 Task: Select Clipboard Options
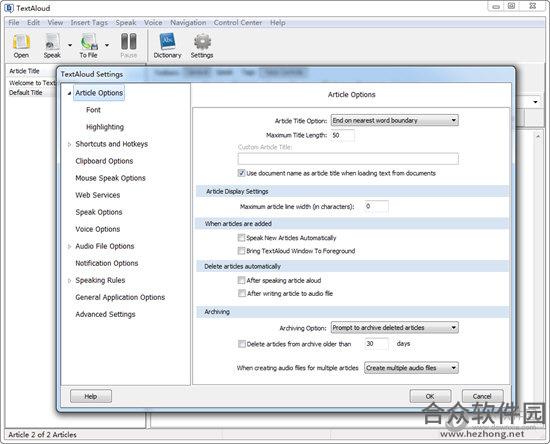(x=104, y=161)
